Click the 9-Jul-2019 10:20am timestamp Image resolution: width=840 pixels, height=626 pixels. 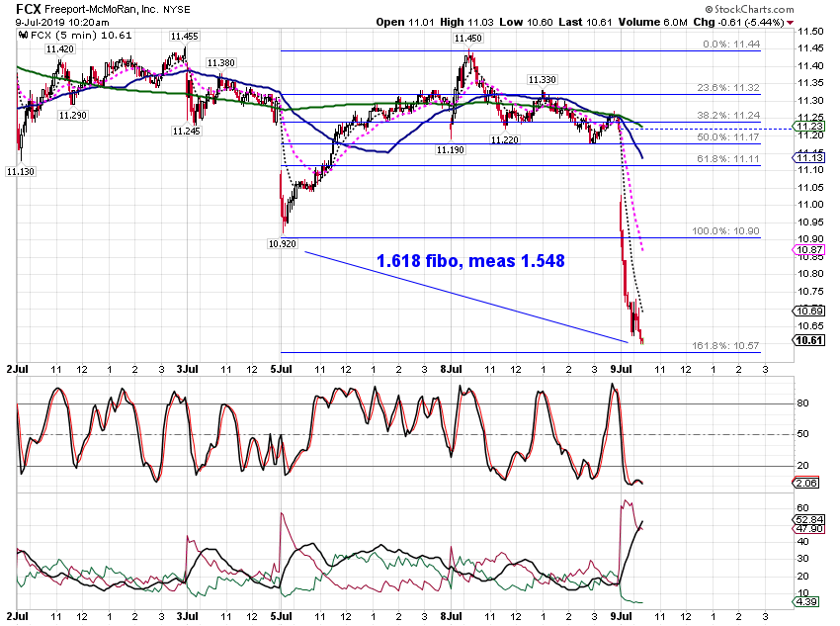click(62, 23)
